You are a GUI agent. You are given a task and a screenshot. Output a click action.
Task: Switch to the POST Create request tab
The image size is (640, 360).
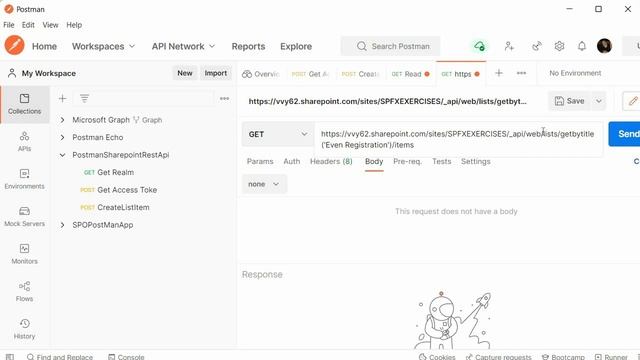[361, 74]
